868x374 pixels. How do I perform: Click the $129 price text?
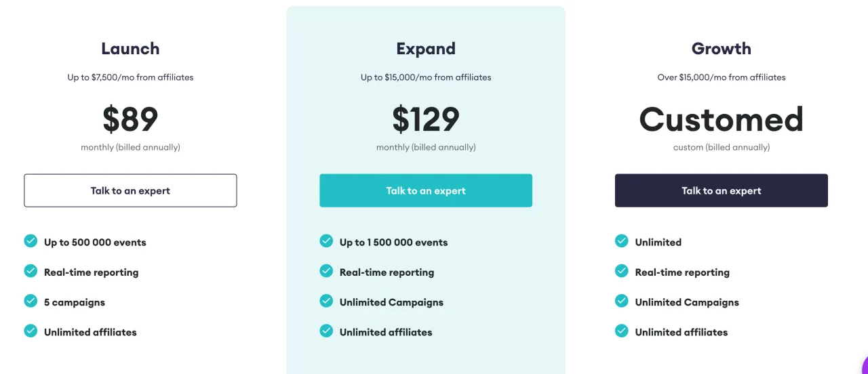coord(426,119)
